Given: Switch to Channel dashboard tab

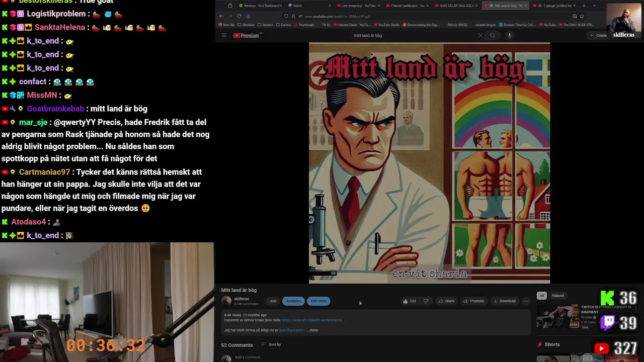Looking at the screenshot, I should [407, 6].
